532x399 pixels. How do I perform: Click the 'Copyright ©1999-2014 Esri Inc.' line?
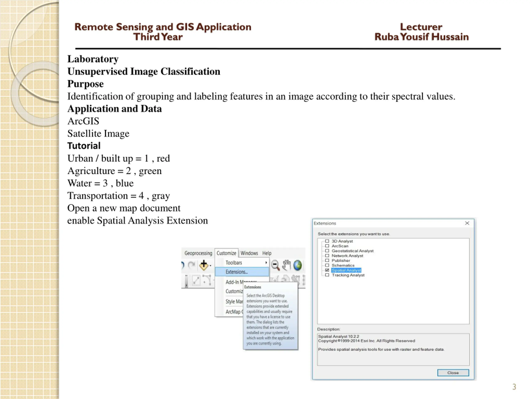click(x=367, y=341)
